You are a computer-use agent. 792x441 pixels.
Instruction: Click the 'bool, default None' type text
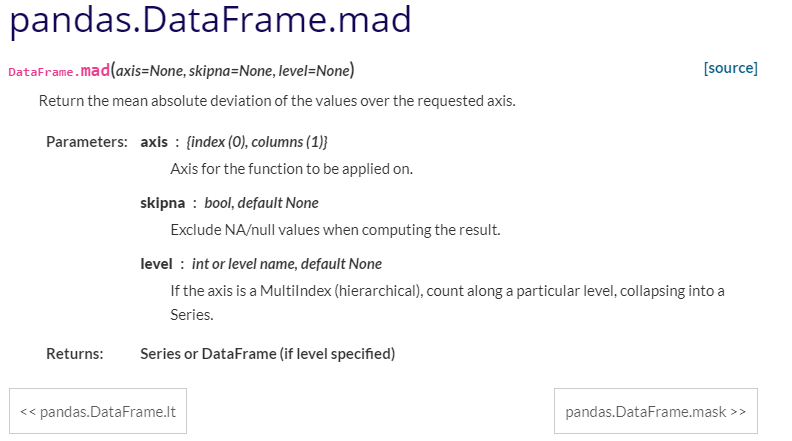[261, 203]
